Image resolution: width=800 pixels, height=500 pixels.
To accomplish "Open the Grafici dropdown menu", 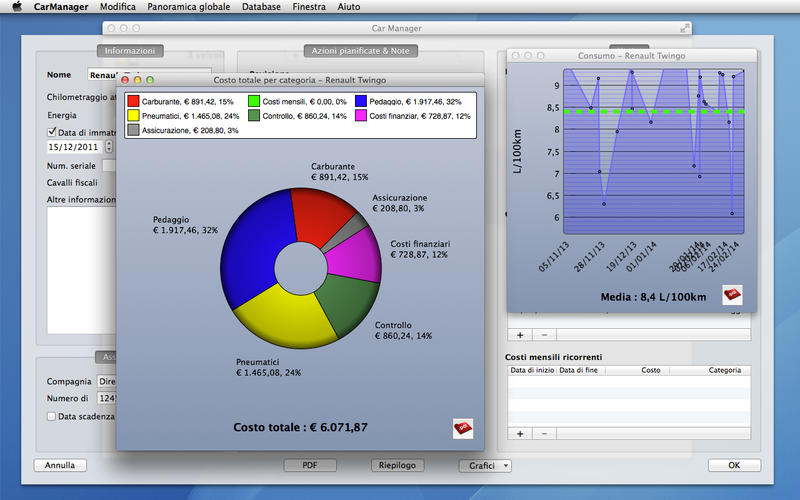I will point(485,465).
